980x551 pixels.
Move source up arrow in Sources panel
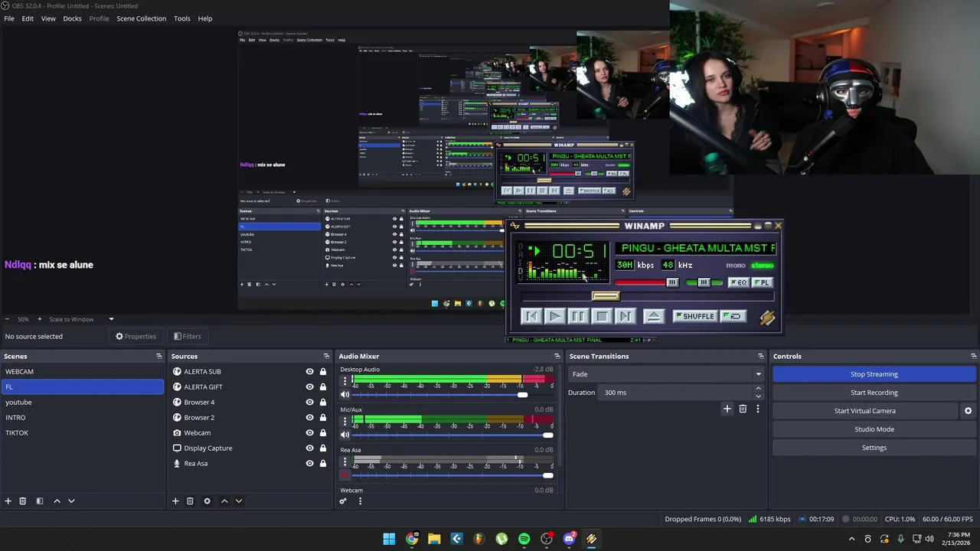[x=224, y=501]
